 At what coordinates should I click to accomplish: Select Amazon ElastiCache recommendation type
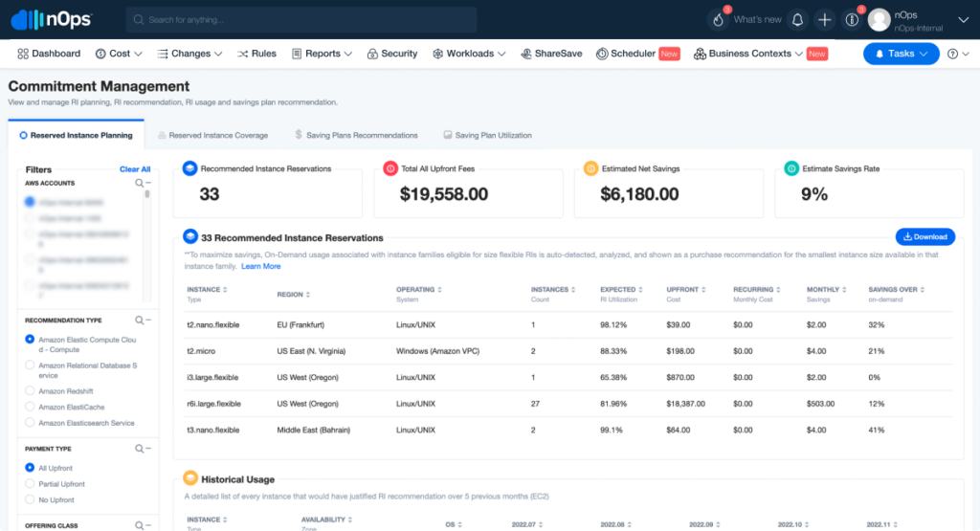click(30, 407)
